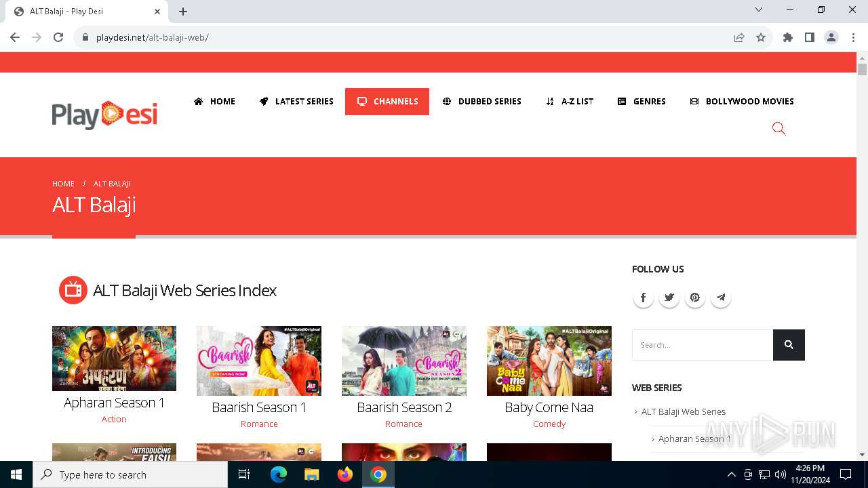Open Baarish Season 1 thumbnail
The width and height of the screenshot is (868, 488).
[x=259, y=361]
